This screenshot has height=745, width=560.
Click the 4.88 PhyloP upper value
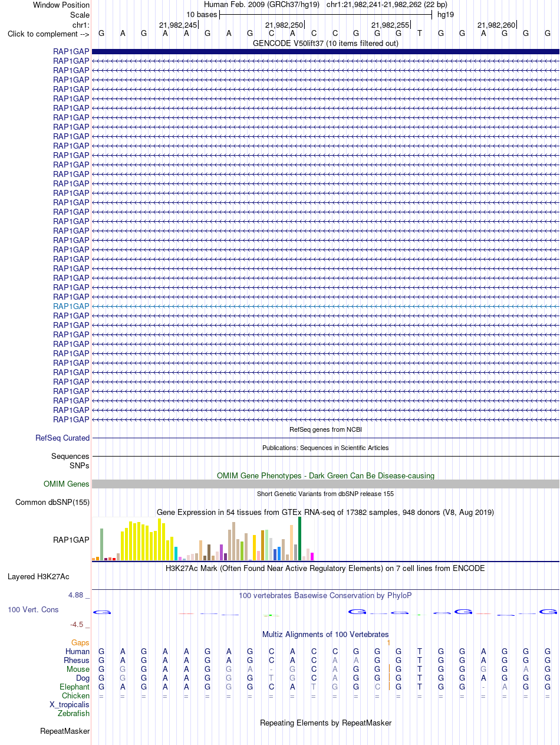click(79, 595)
